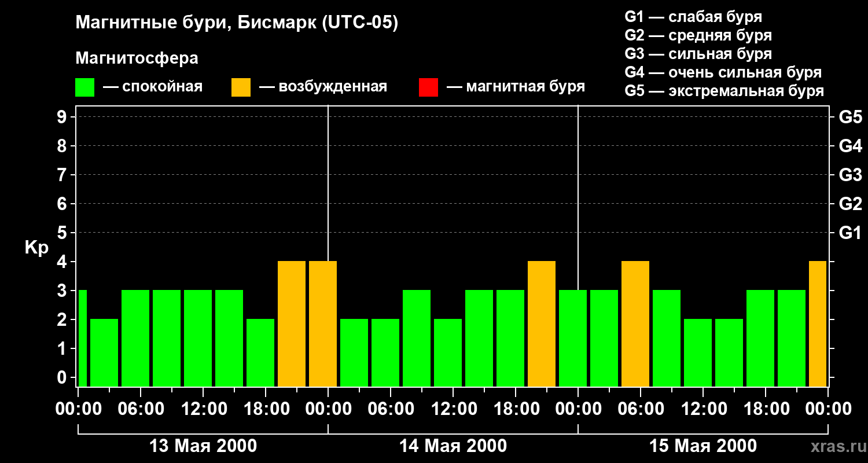Click the xras.ru watermark link

[836, 446]
